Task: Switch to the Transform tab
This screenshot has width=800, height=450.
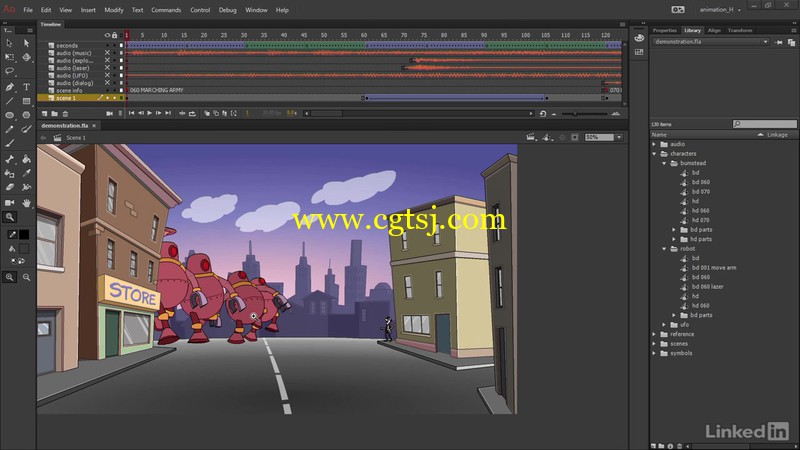Action: point(740,30)
